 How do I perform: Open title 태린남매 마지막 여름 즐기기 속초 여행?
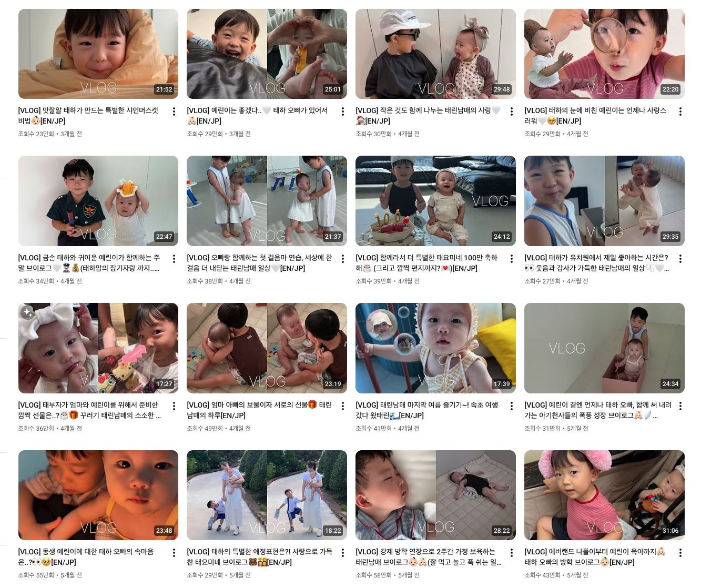(426, 410)
